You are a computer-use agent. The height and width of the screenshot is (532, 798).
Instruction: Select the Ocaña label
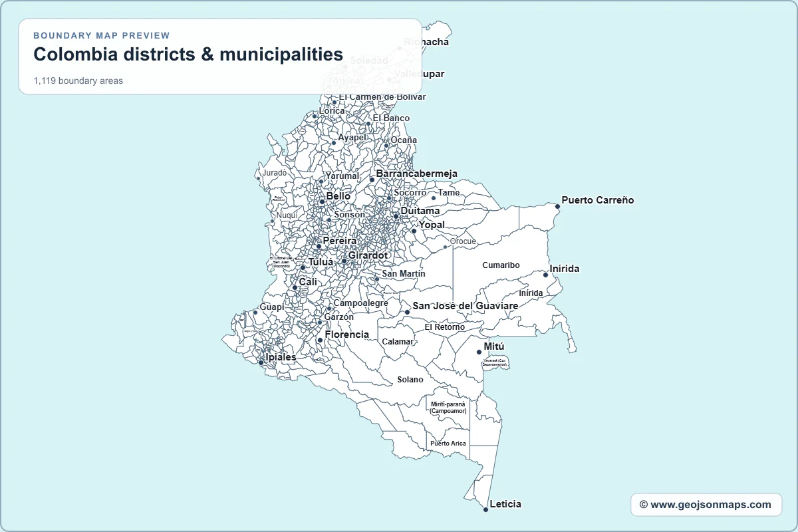403,140
